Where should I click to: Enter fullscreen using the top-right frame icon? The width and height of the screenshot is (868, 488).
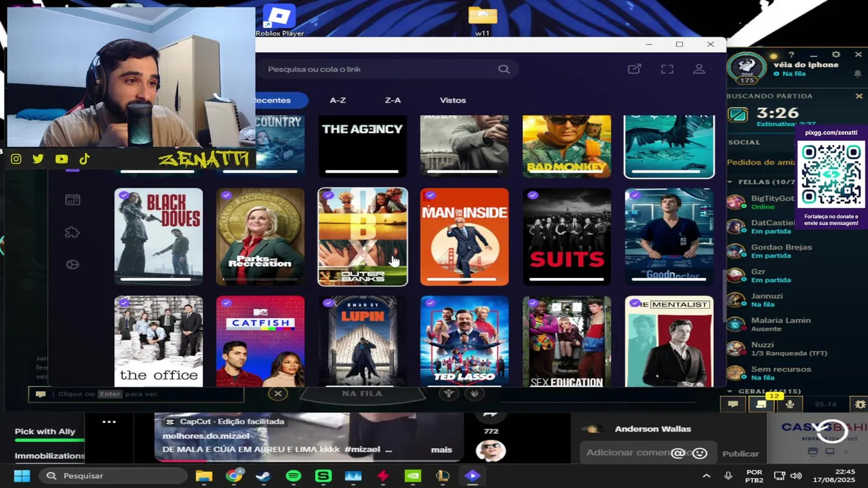[667, 69]
